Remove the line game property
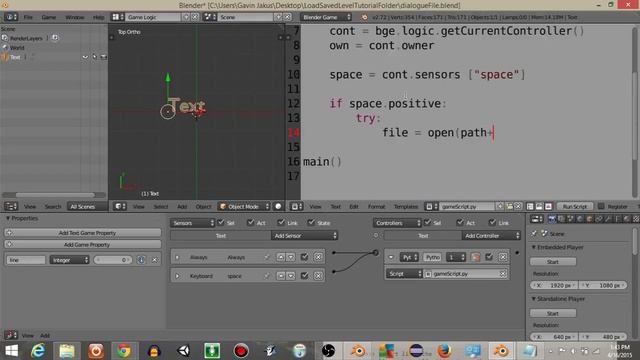 (x=155, y=260)
